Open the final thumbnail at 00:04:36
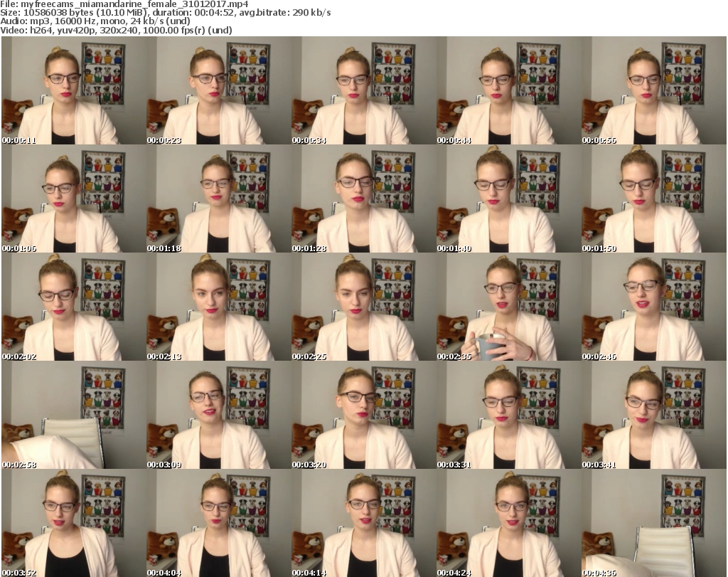This screenshot has width=728, height=577. 653,524
